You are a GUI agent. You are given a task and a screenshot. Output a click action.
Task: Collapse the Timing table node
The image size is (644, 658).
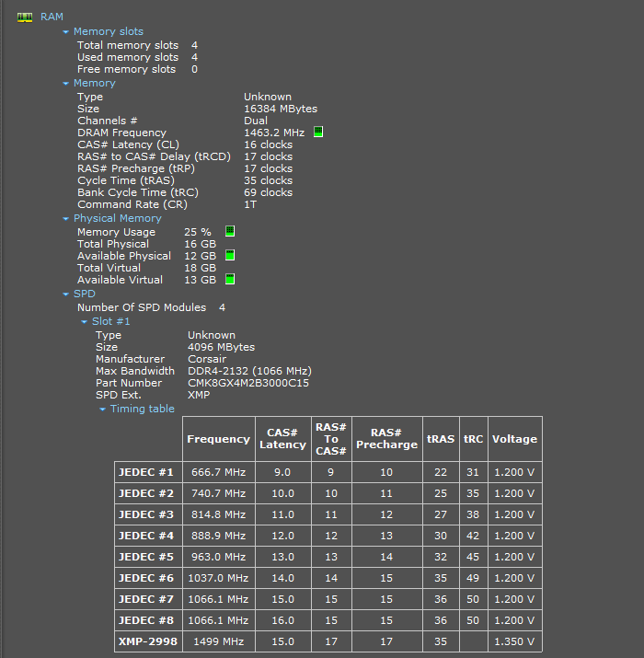[102, 410]
